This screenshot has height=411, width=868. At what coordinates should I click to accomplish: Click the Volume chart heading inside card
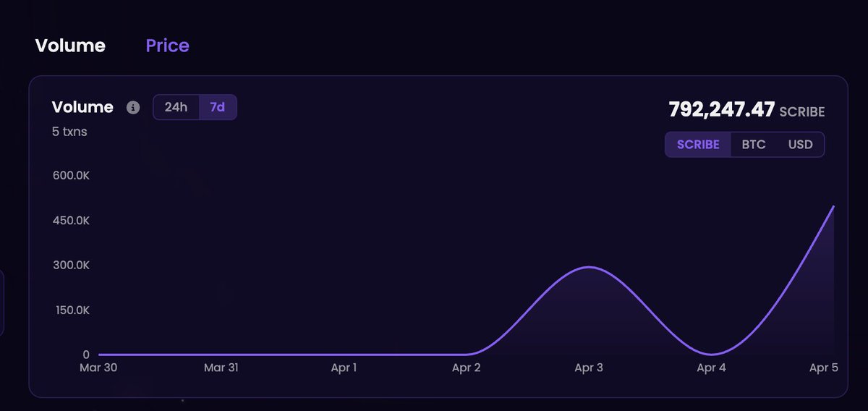pyautogui.click(x=82, y=107)
